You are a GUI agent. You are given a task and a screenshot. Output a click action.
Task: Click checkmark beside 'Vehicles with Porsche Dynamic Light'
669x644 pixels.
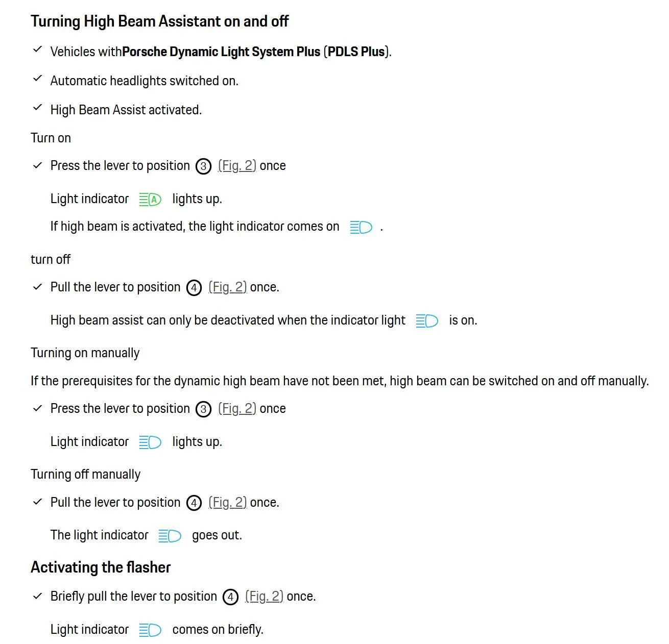[37, 49]
